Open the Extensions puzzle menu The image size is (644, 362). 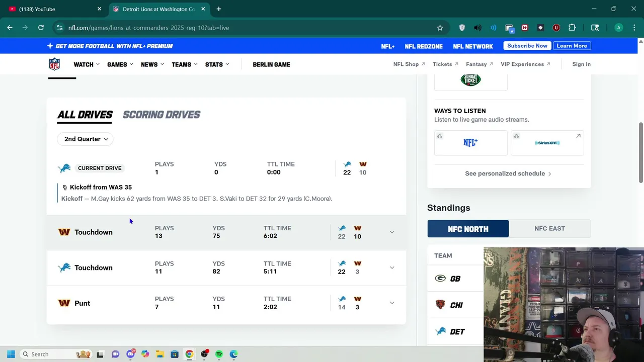click(572, 28)
